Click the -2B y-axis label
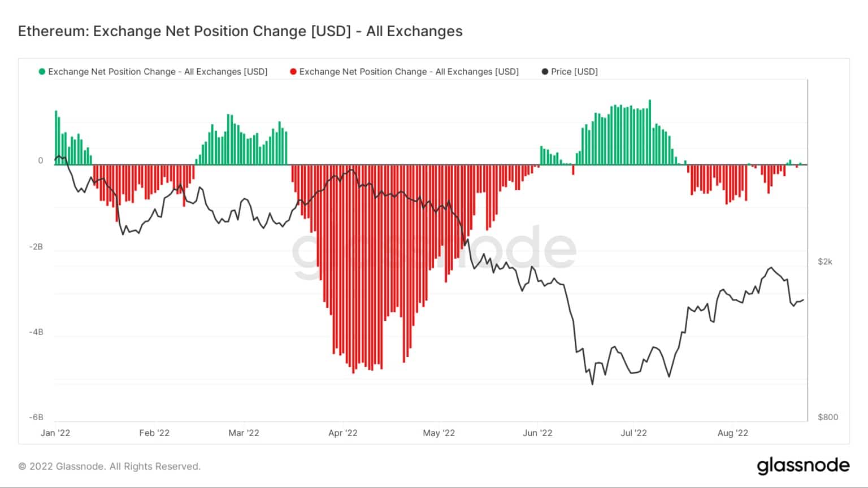The width and height of the screenshot is (868, 488). click(x=36, y=247)
